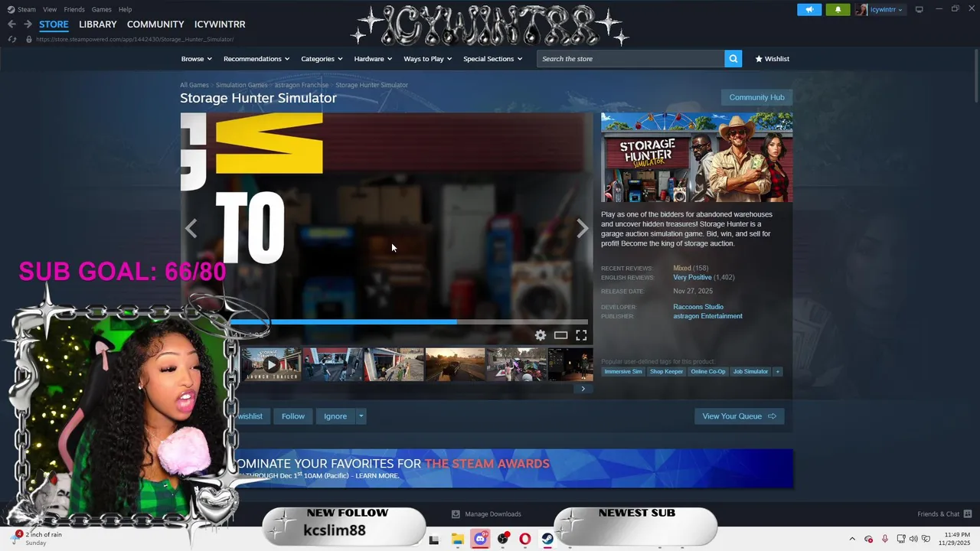
Task: Switch to the STORE tab
Action: [54, 24]
